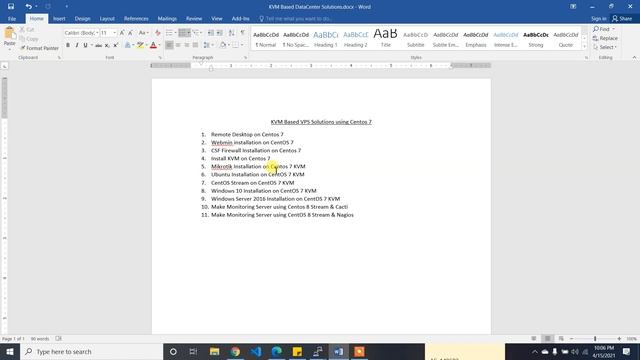Click the Copy command
Viewport: 640px width, 360px height.
click(29, 39)
